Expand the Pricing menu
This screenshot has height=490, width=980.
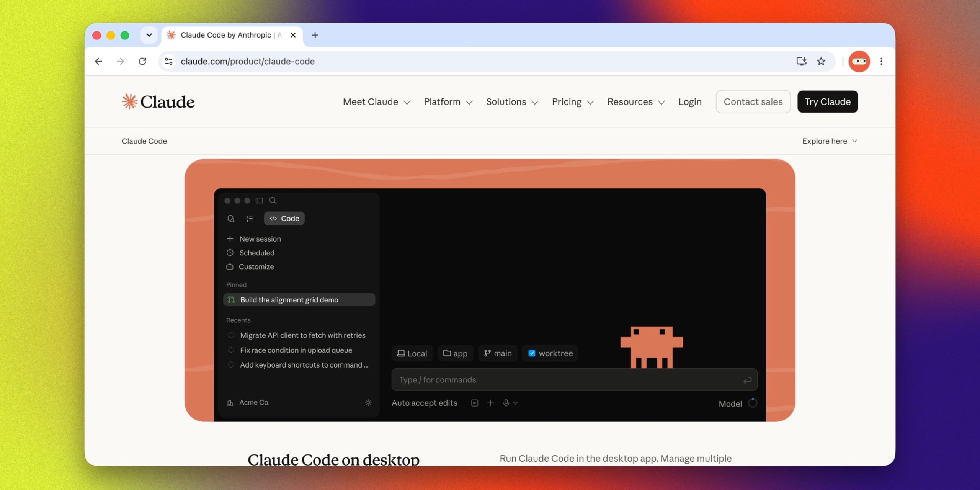coord(573,102)
